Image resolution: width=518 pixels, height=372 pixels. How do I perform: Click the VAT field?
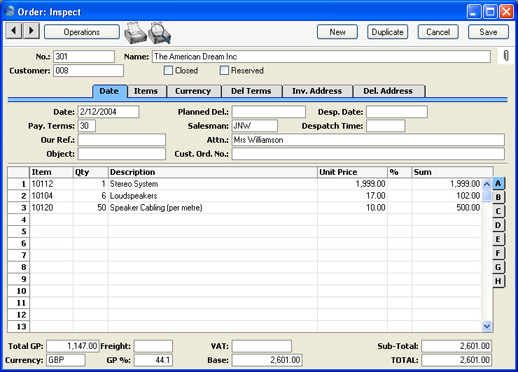click(x=262, y=346)
